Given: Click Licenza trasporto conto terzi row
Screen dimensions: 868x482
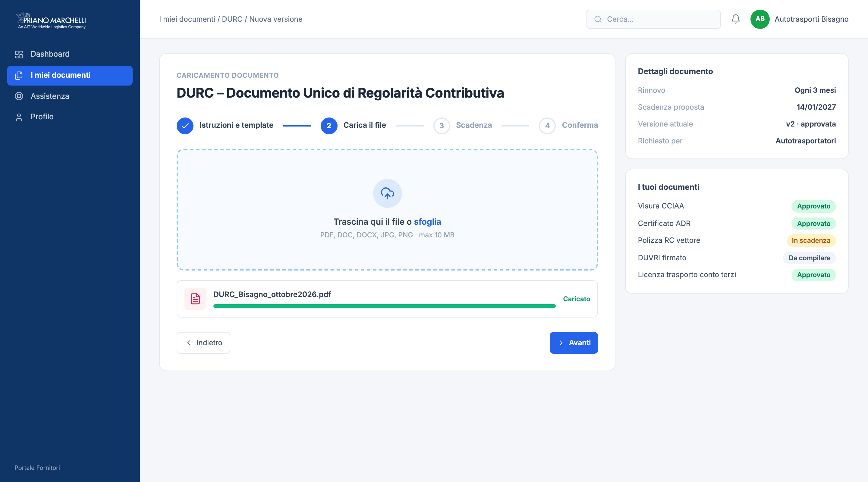Looking at the screenshot, I should tap(737, 275).
